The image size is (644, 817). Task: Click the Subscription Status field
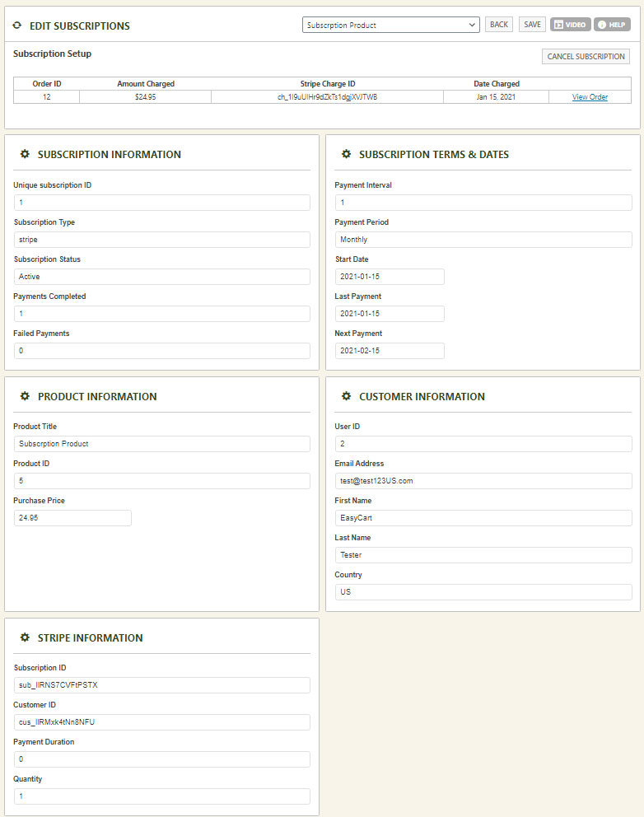tap(161, 277)
